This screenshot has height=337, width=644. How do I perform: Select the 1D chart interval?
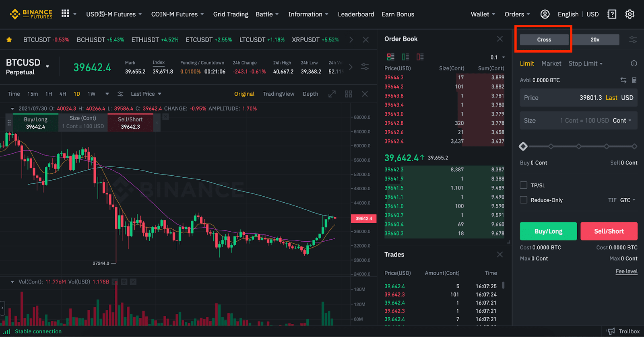77,94
